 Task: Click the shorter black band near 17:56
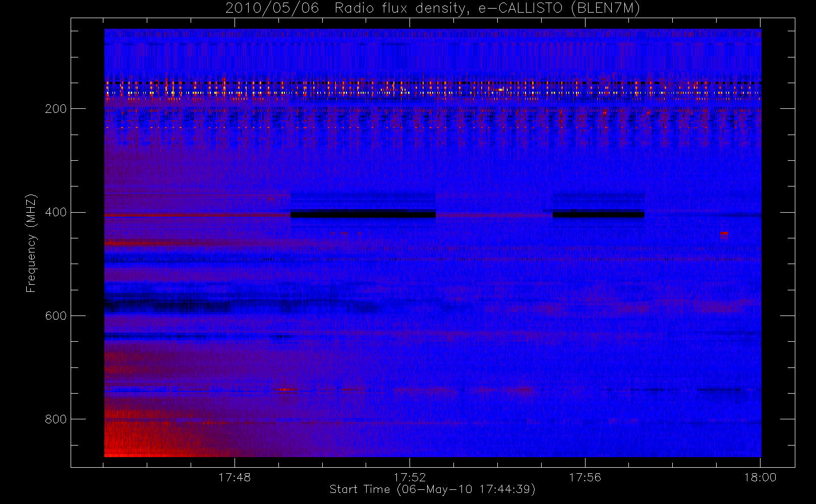coord(599,214)
